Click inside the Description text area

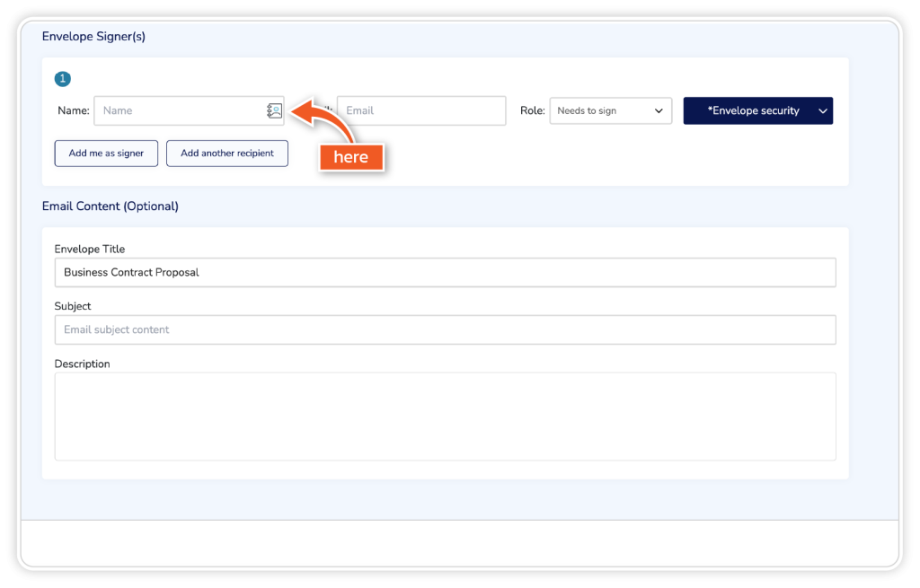coord(445,416)
